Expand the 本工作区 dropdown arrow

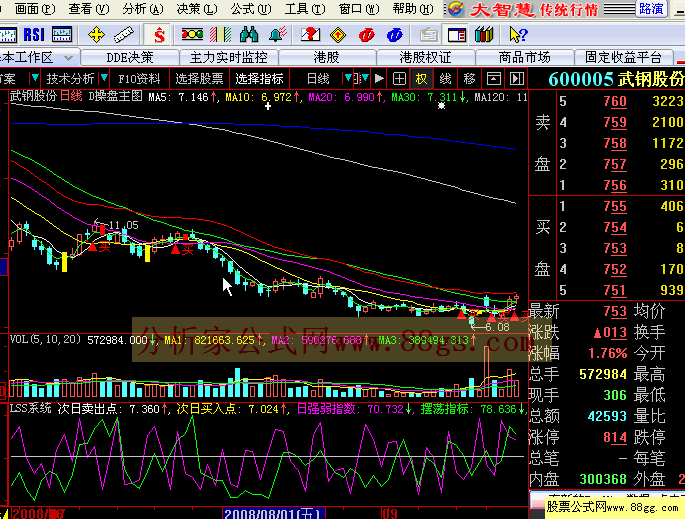68,58
